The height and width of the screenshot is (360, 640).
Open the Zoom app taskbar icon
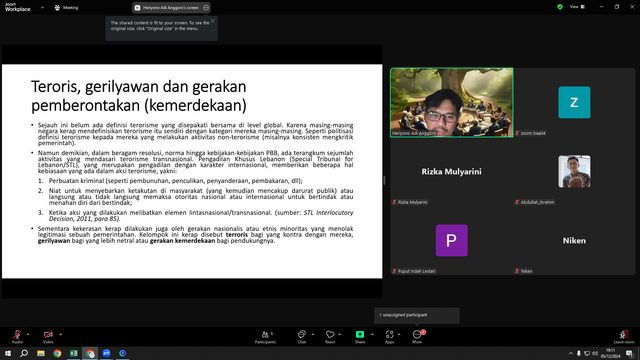[x=106, y=353]
